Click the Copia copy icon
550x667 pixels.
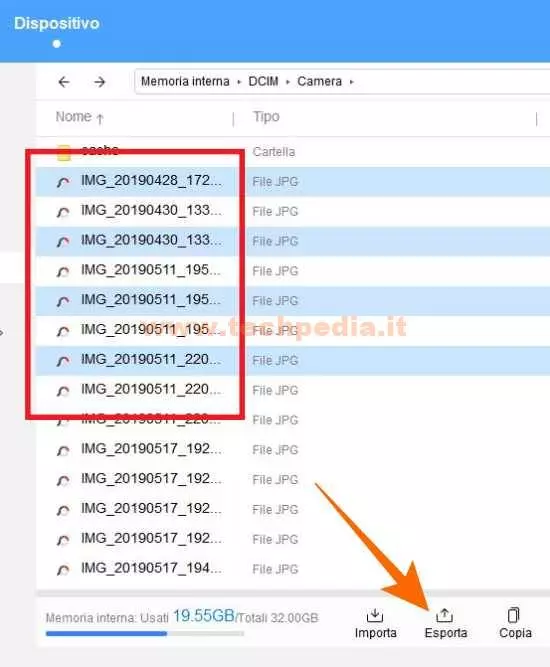point(514,615)
